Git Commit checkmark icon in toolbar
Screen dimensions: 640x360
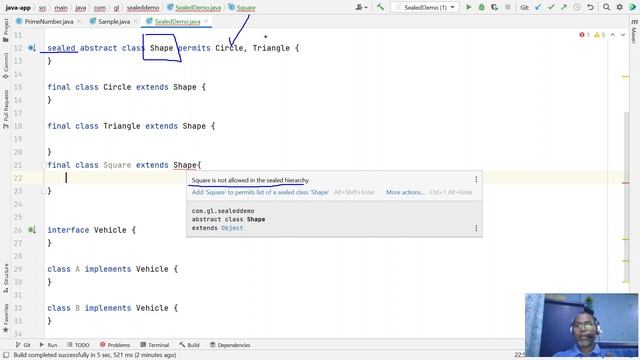pos(551,7)
